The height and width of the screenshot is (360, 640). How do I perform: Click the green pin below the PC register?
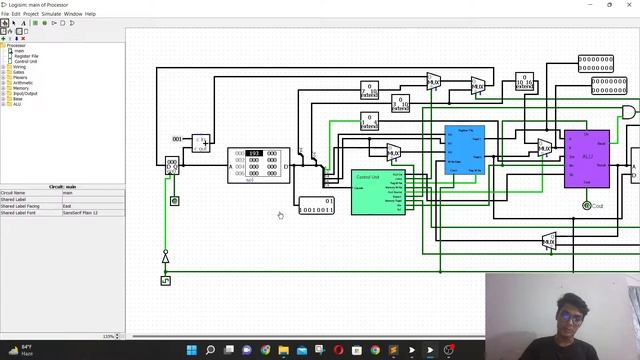(x=174, y=201)
